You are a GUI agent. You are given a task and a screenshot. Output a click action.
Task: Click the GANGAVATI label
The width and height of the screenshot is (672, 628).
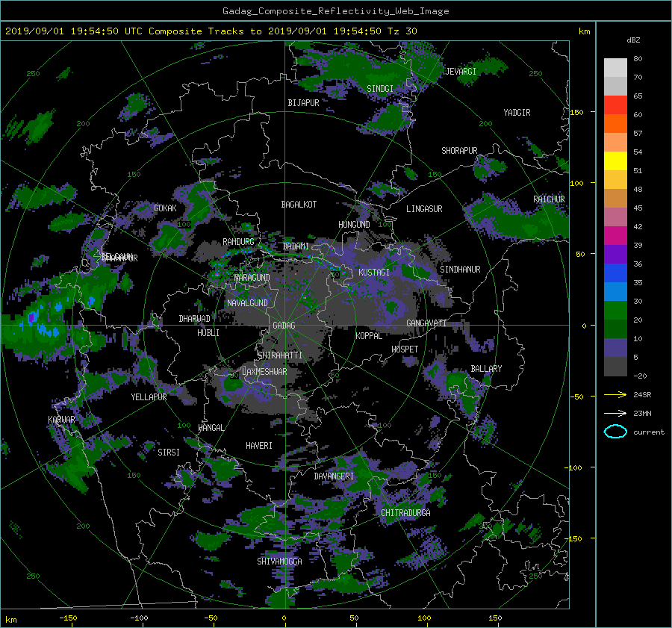click(426, 323)
